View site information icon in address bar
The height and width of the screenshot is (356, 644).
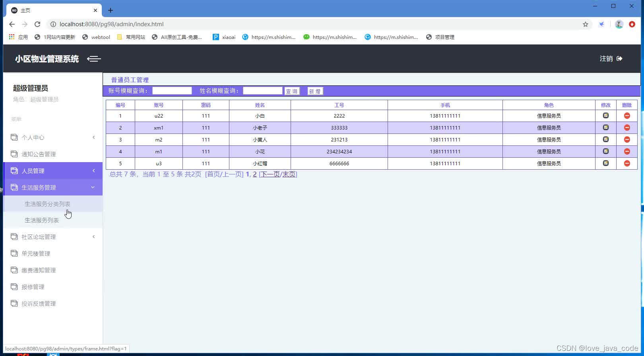(x=53, y=24)
